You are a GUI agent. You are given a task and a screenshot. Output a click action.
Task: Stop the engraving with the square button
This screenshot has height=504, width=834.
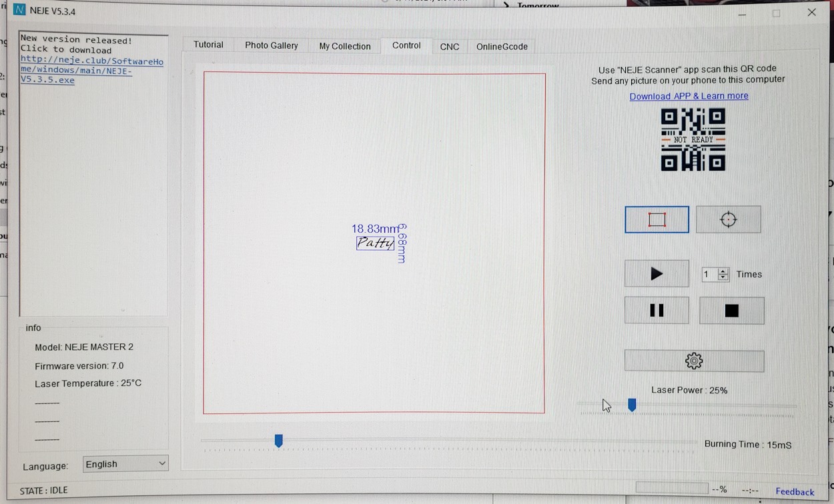731,311
